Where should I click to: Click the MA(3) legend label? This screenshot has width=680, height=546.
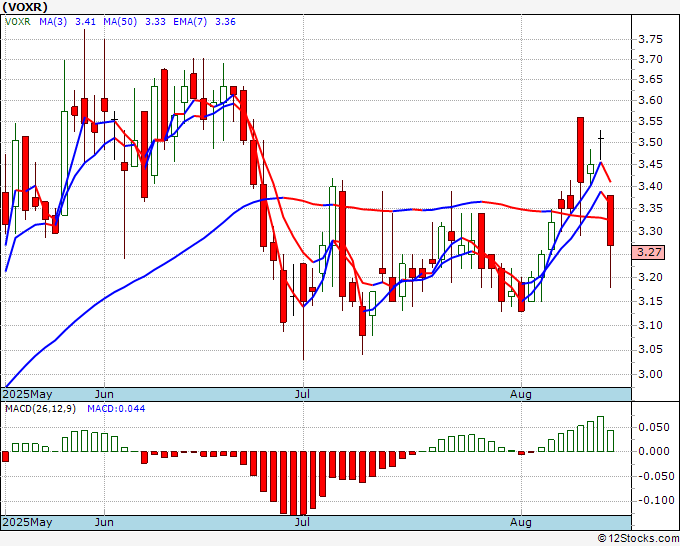[53, 22]
